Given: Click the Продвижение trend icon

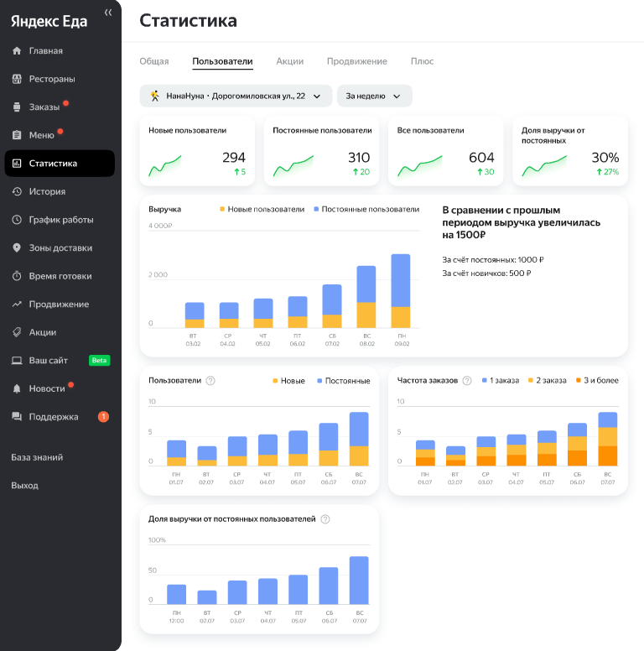Looking at the screenshot, I should [x=17, y=304].
